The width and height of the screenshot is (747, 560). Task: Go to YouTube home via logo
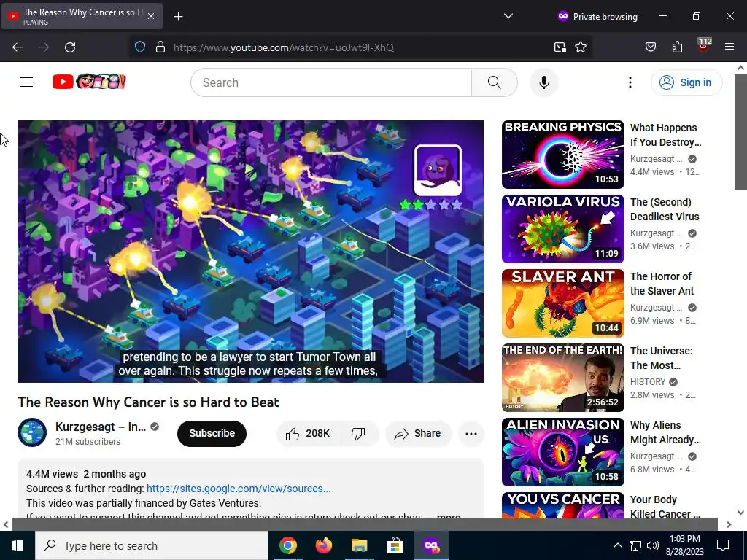[x=89, y=82]
